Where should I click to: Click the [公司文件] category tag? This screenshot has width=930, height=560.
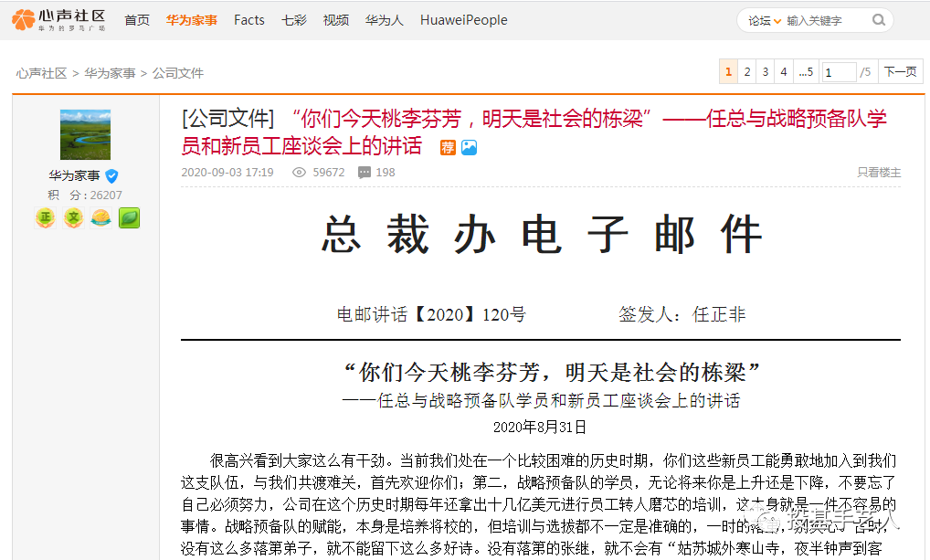(227, 119)
